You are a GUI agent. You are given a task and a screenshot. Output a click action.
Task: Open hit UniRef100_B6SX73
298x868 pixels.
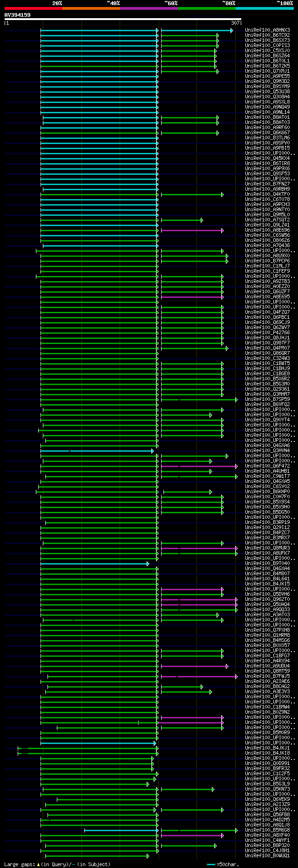point(267,41)
